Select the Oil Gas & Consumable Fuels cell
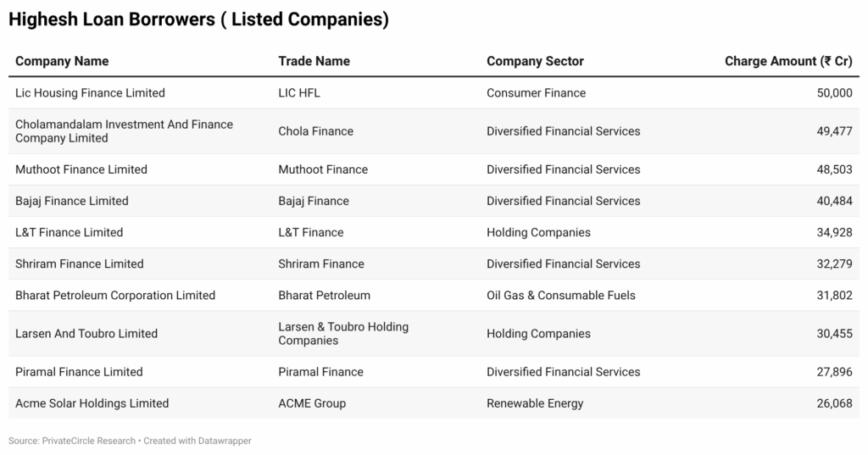868x455 pixels. pos(561,295)
